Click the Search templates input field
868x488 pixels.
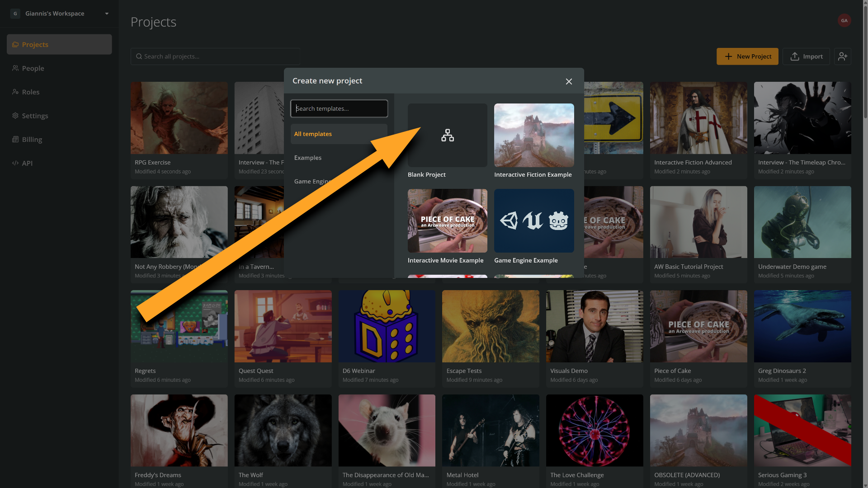point(339,108)
